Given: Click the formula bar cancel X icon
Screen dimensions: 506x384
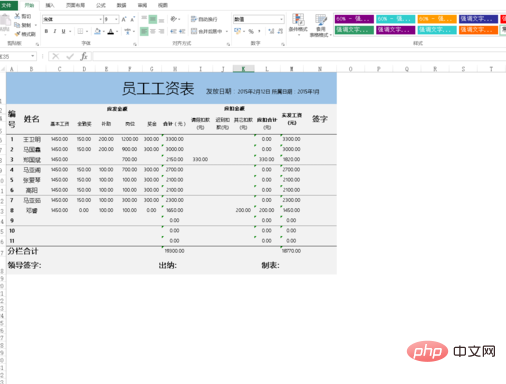Looking at the screenshot, I should [x=56, y=56].
